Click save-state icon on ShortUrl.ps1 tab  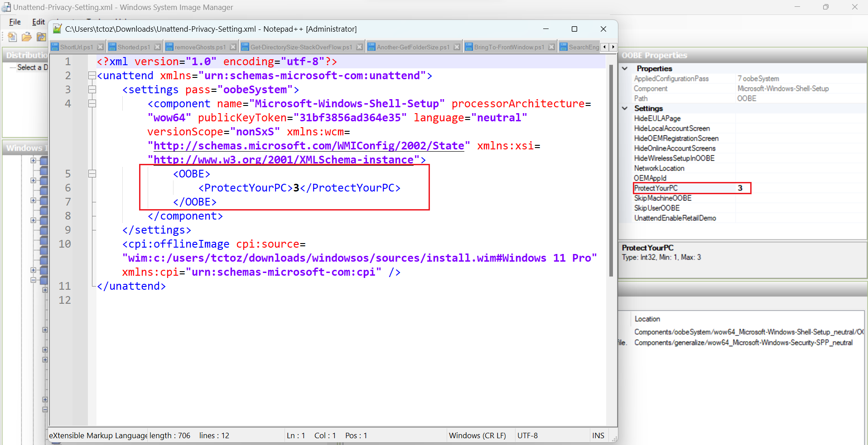click(x=55, y=47)
